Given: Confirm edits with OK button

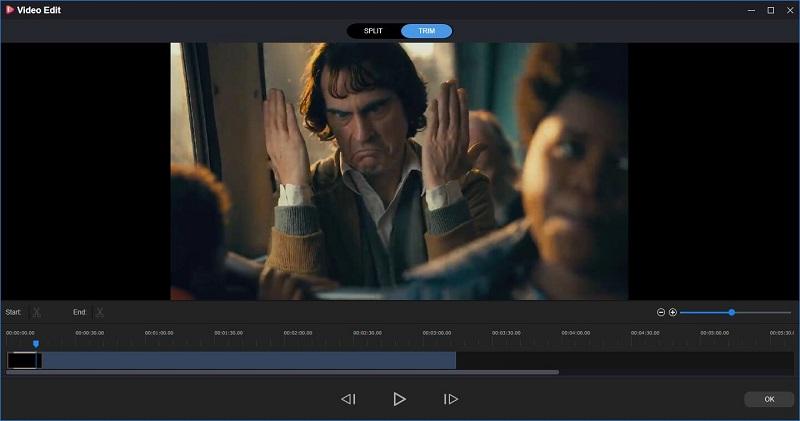Looking at the screenshot, I should tap(769, 399).
